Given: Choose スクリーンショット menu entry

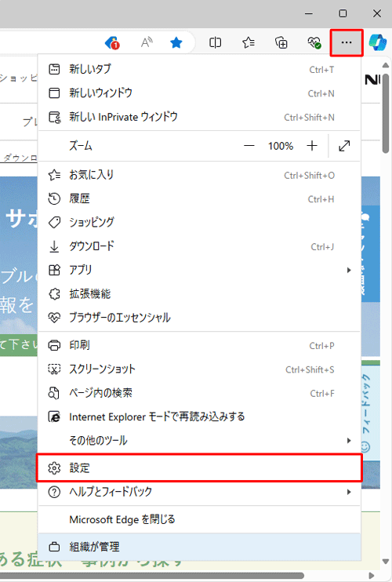Looking at the screenshot, I should click(199, 369).
